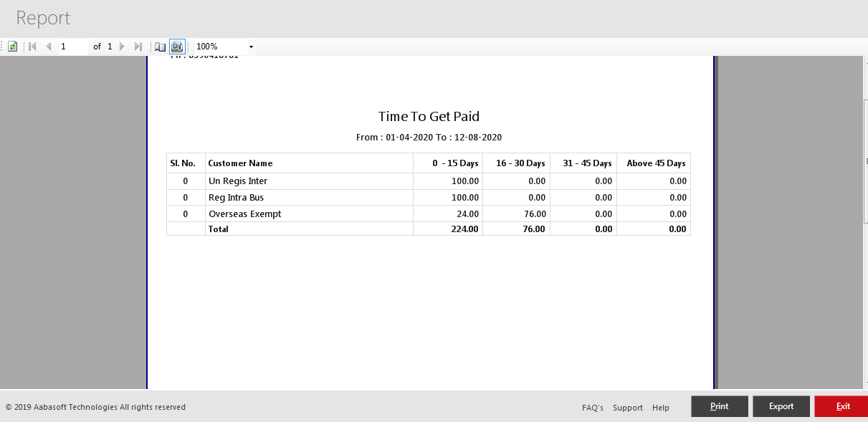868x422 pixels.
Task: Jump to last page of the report
Action: [x=138, y=47]
